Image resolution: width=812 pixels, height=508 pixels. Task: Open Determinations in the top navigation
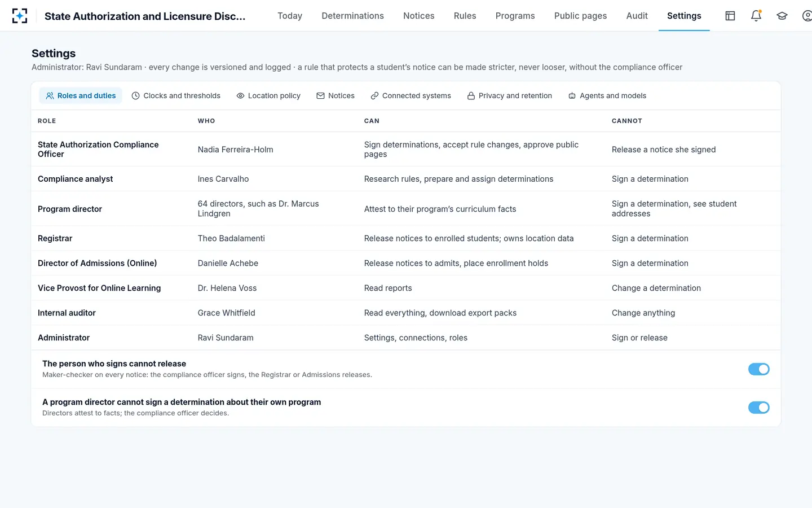pyautogui.click(x=353, y=16)
